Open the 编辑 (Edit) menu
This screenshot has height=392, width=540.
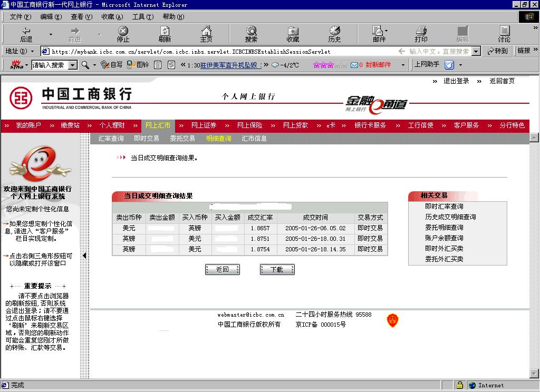(51, 16)
